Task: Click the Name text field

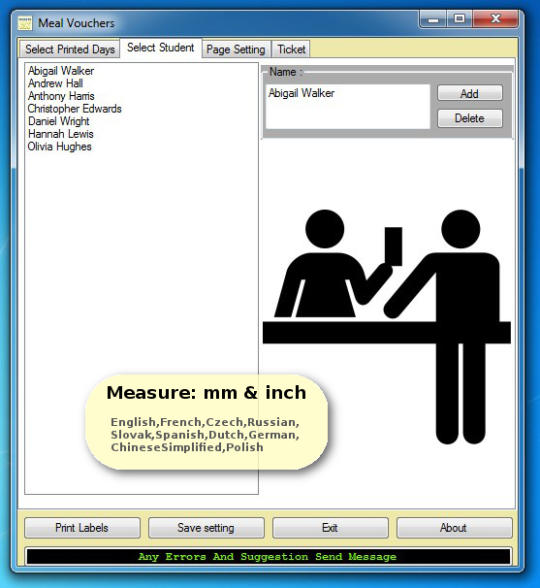Action: [348, 106]
